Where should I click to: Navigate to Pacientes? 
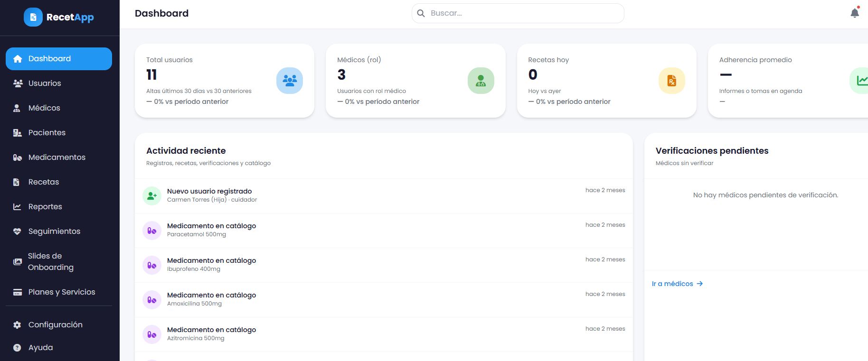click(59, 133)
